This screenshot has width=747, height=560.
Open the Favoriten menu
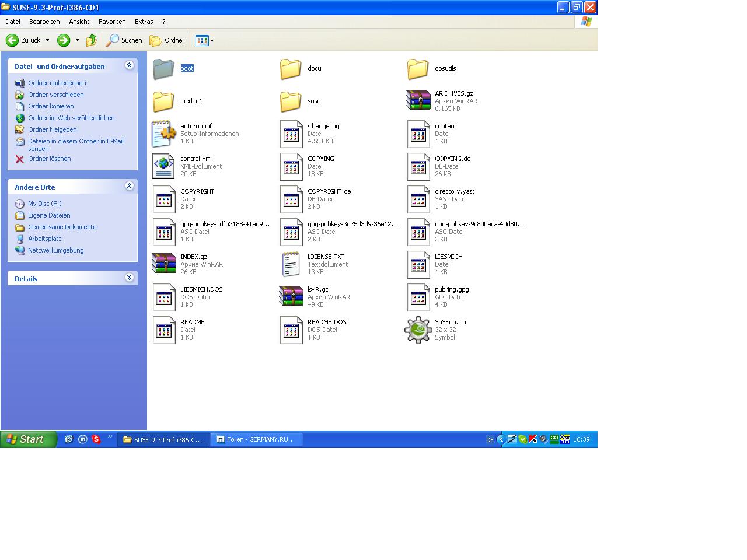(x=112, y=22)
